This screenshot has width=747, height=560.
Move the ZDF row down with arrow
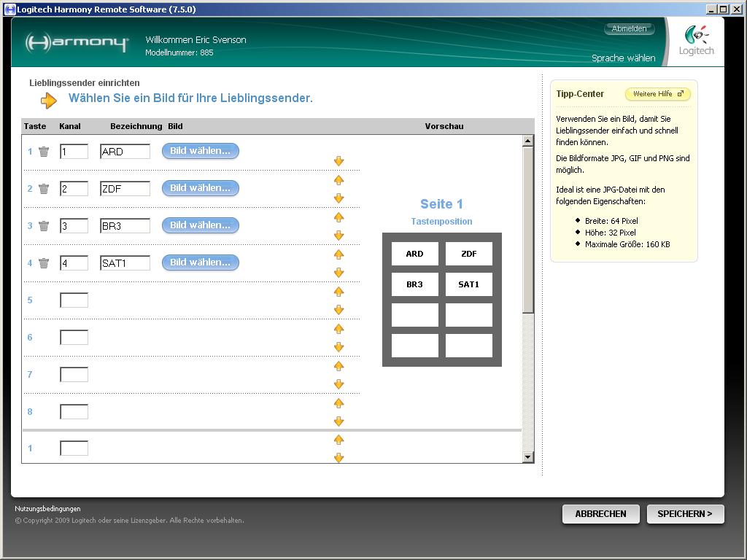click(x=338, y=198)
